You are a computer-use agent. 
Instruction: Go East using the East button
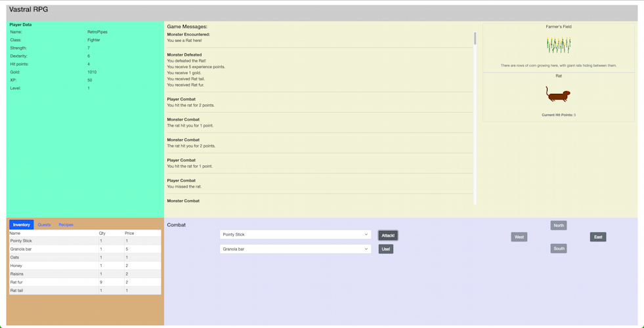tap(597, 237)
